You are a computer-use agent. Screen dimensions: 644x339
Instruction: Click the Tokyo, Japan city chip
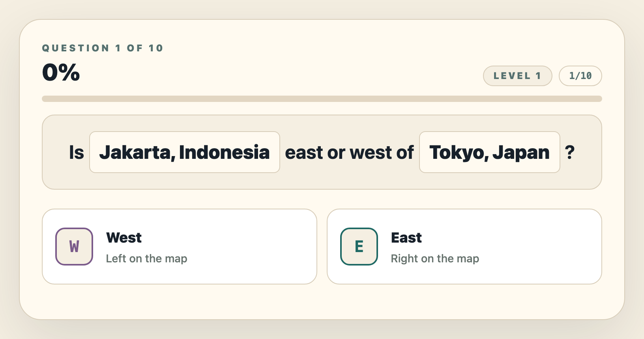(490, 152)
